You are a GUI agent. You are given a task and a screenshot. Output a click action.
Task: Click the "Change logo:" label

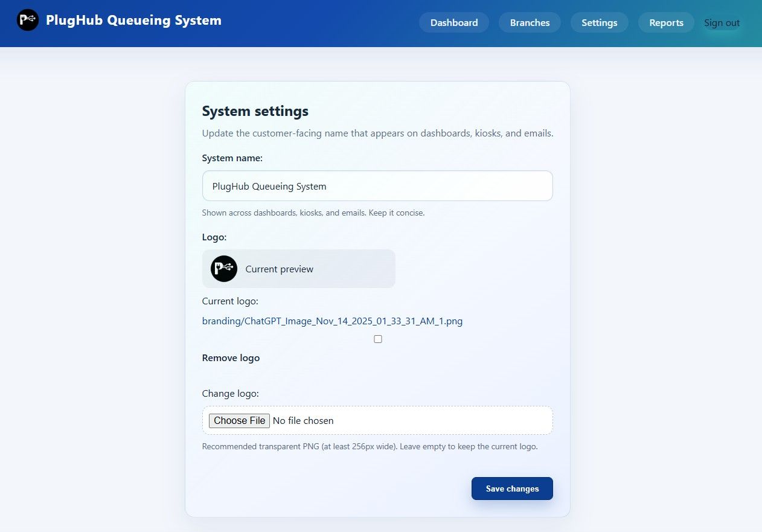(230, 394)
